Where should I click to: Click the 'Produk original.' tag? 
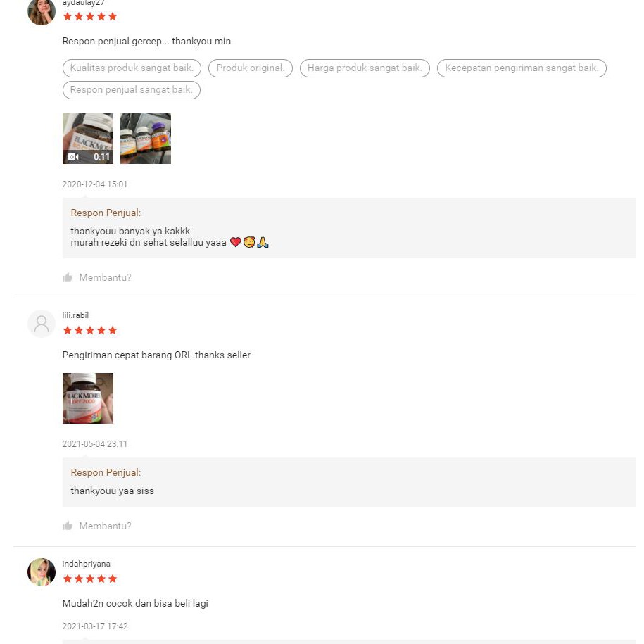pos(251,68)
